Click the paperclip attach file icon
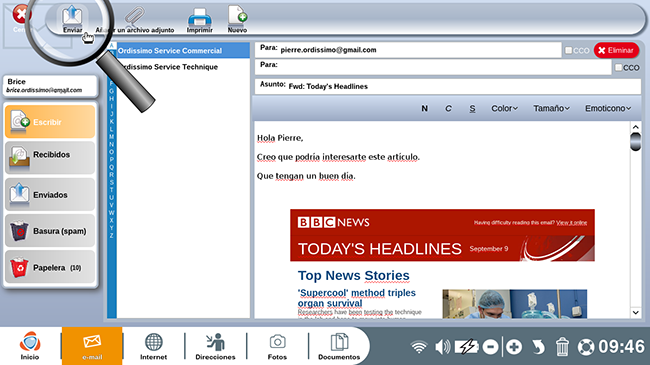This screenshot has height=365, width=650. point(134,16)
